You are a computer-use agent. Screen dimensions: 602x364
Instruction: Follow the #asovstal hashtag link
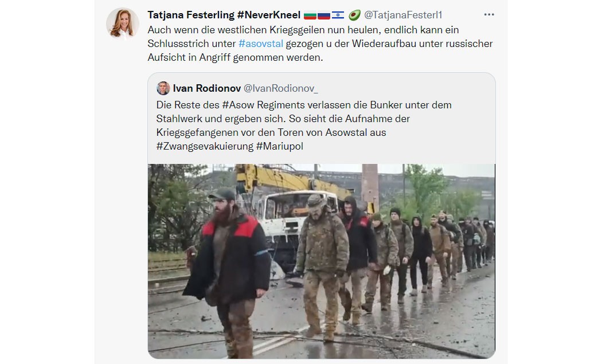point(261,44)
